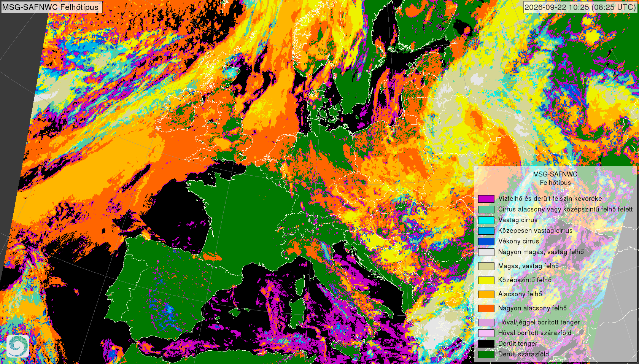The height and width of the screenshot is (364, 639).
Task: Select the amber Alacsony felhő swatch
Action: pyautogui.click(x=486, y=294)
